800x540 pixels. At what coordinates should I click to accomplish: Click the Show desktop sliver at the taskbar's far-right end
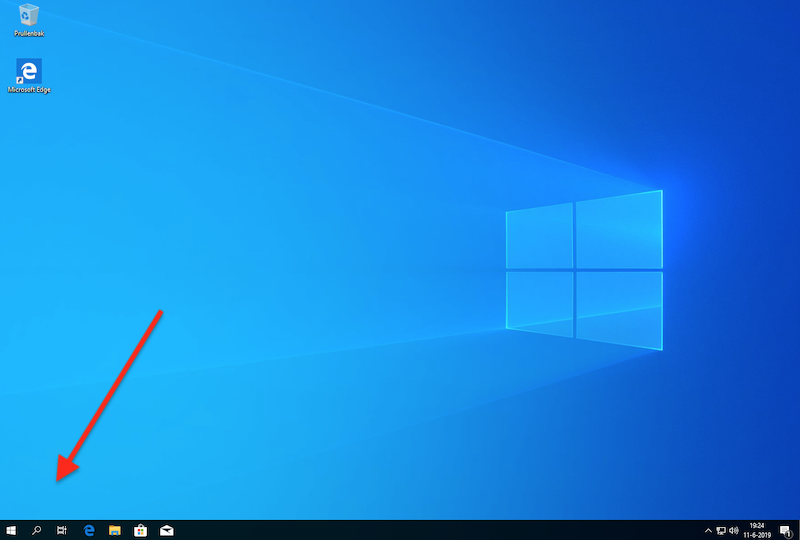point(798,530)
